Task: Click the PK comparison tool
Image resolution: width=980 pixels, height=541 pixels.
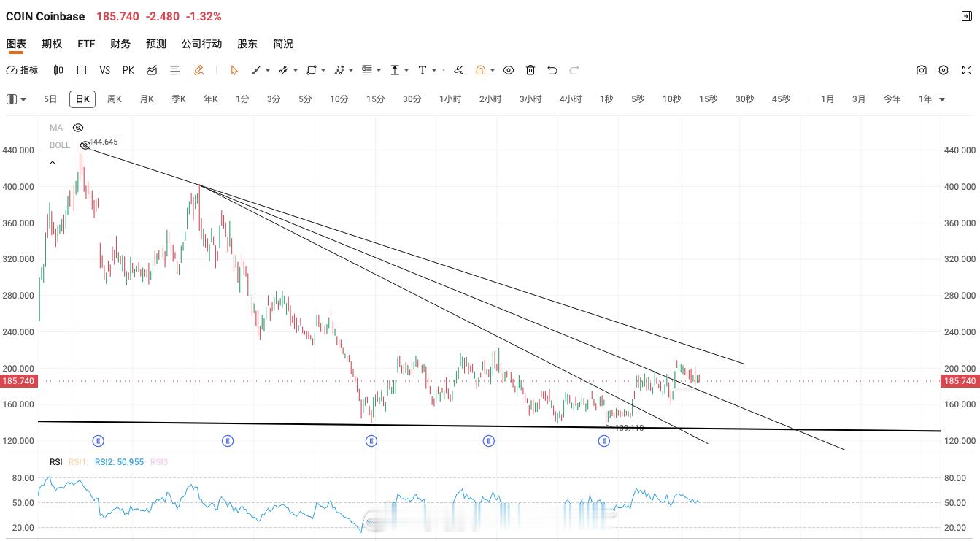Action: coord(128,70)
